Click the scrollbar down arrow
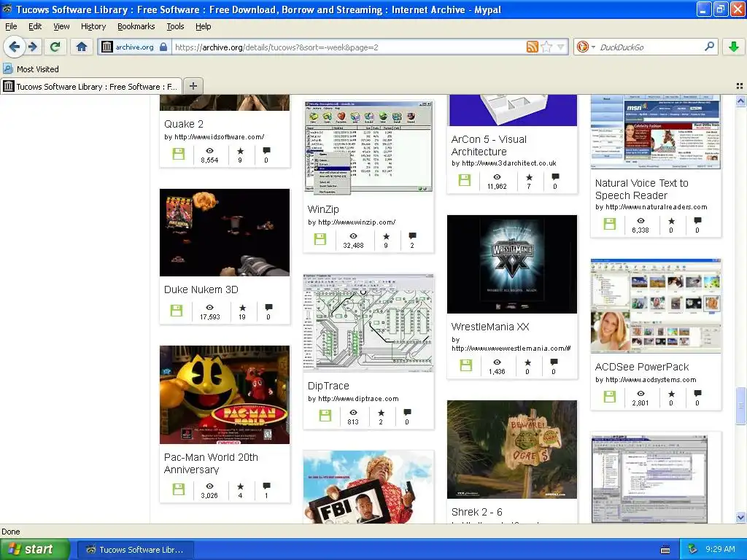The width and height of the screenshot is (747, 560). 740,518
